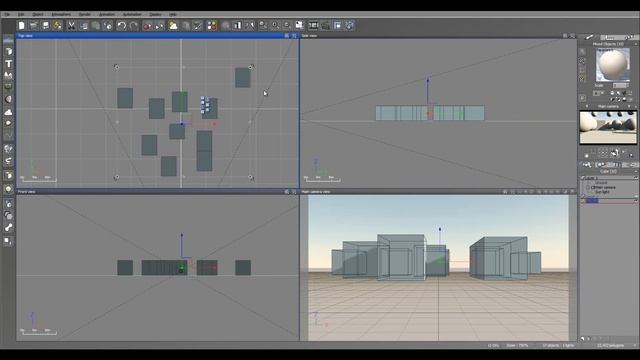Select the bone-shaped tool in left toolbar
The width and height of the screenshot is (640, 360).
tap(8, 228)
